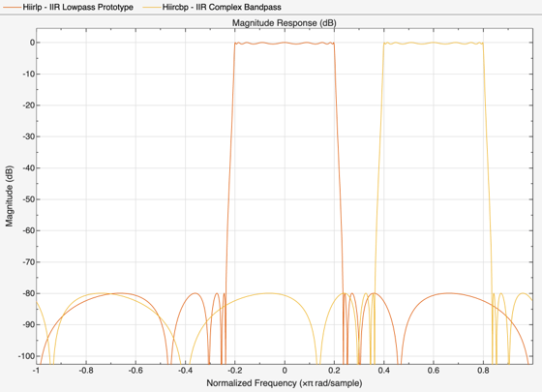Click the Hiirlp IIR Lowpass Prototype legend entry
Image resolution: width=542 pixels, height=392 pixels.
[x=69, y=7]
